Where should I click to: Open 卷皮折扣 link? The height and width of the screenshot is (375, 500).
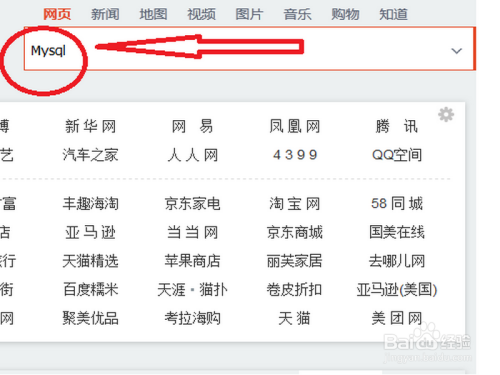(295, 290)
